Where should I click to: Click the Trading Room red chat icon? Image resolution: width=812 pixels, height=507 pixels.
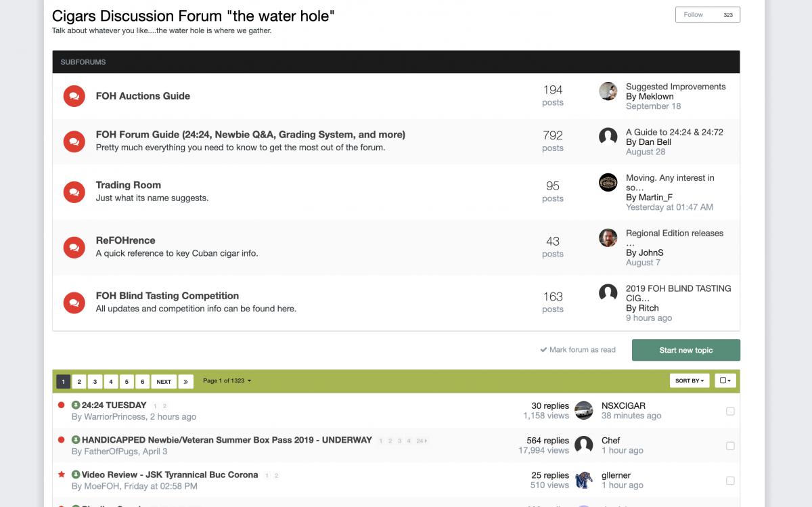click(x=74, y=192)
